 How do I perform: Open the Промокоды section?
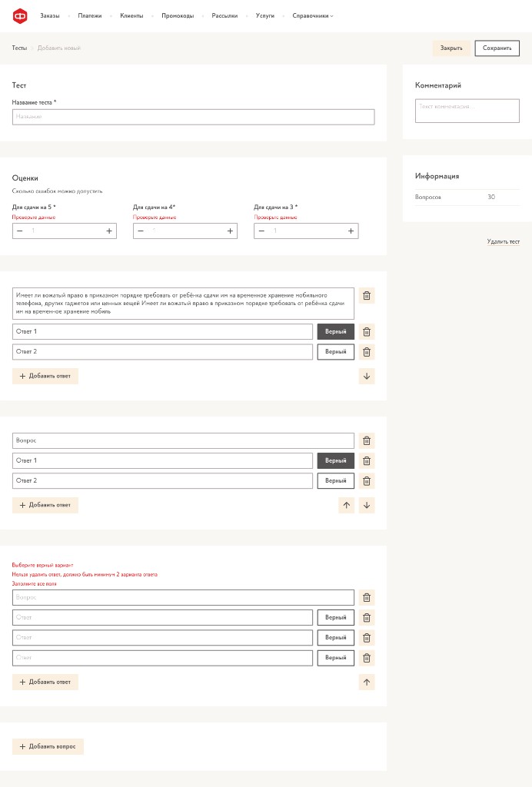(x=178, y=16)
